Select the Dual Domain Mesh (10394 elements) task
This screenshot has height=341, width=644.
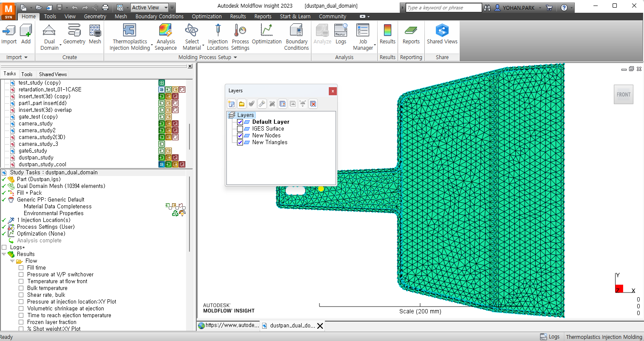point(61,186)
